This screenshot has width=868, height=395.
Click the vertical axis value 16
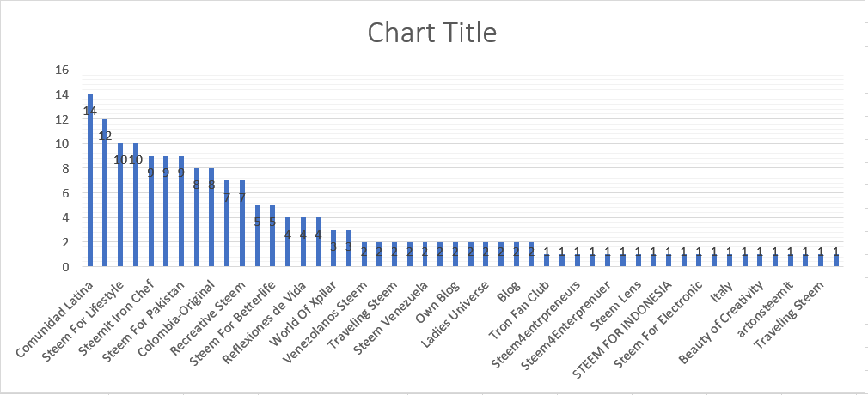(61, 70)
